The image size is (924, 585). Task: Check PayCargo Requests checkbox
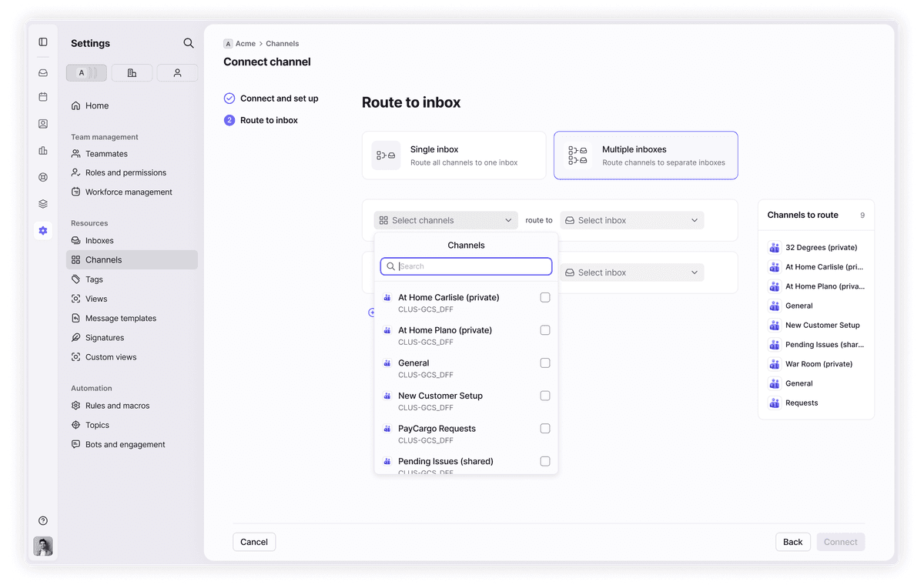coord(545,429)
